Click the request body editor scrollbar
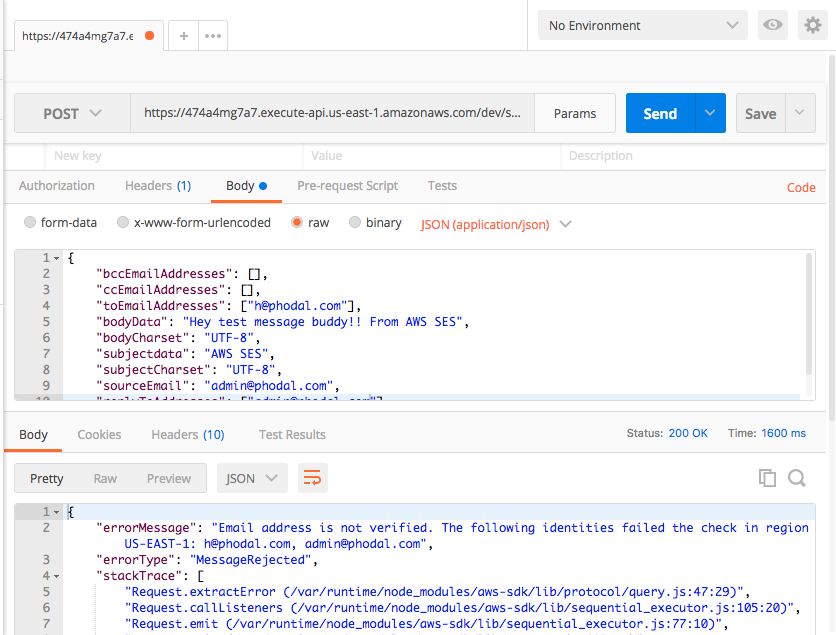 [x=808, y=315]
